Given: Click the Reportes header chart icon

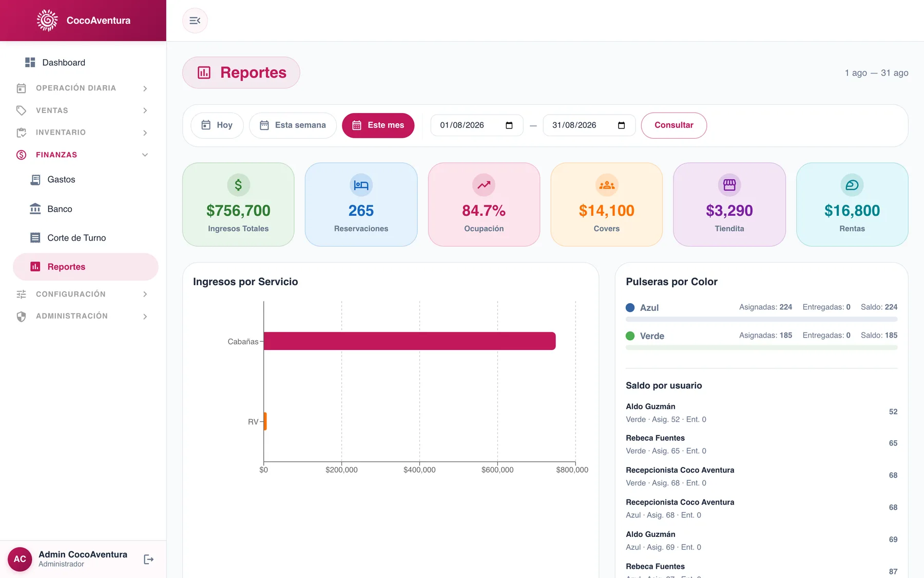Looking at the screenshot, I should pos(204,72).
